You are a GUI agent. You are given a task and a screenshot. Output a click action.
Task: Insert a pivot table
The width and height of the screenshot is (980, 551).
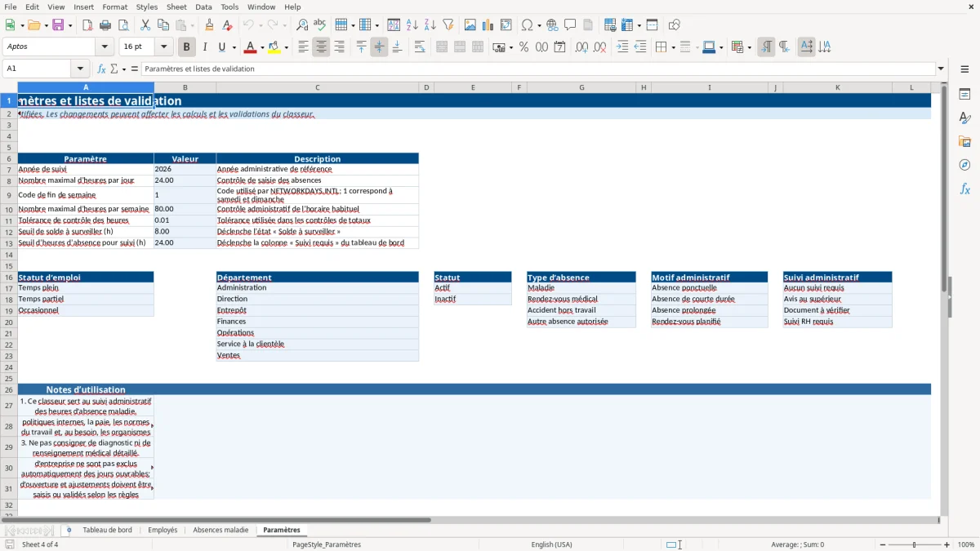click(506, 25)
